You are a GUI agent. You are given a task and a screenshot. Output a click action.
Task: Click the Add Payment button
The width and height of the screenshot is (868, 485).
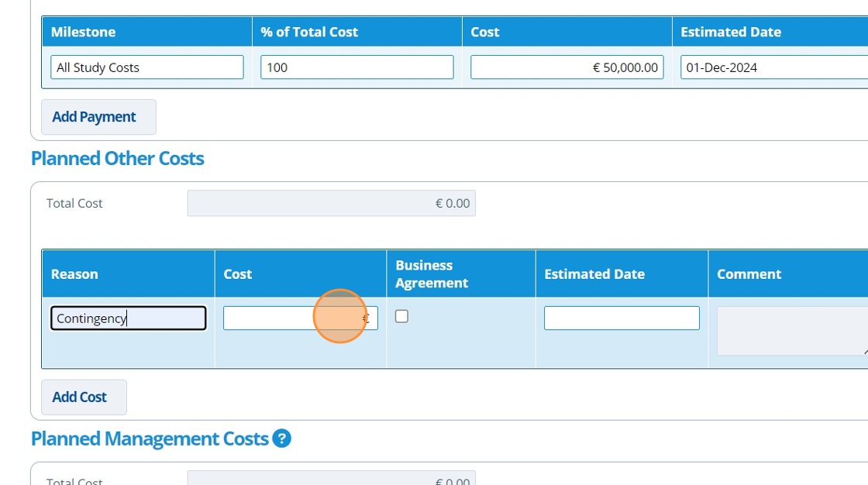tap(98, 117)
